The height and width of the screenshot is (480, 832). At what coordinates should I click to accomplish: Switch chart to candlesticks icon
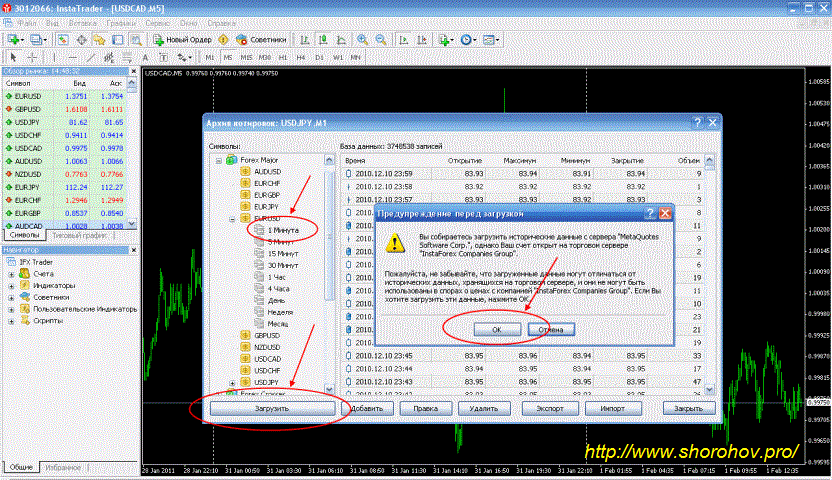tap(323, 40)
